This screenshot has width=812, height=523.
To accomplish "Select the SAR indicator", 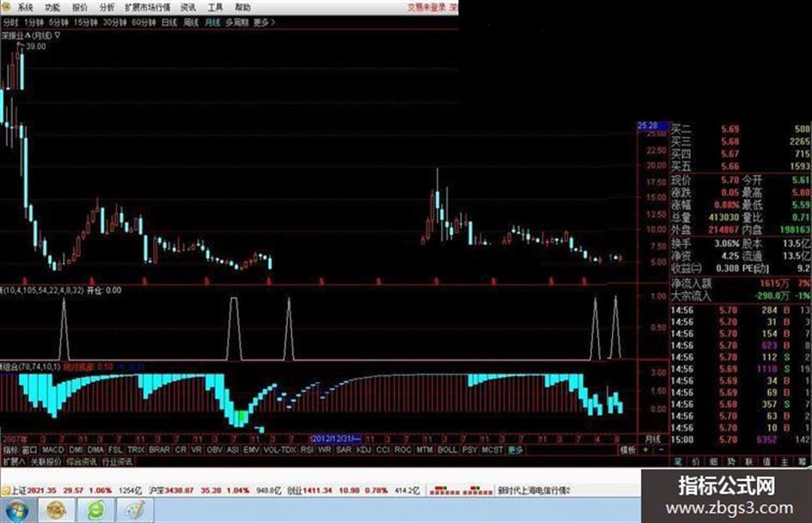I will [344, 450].
